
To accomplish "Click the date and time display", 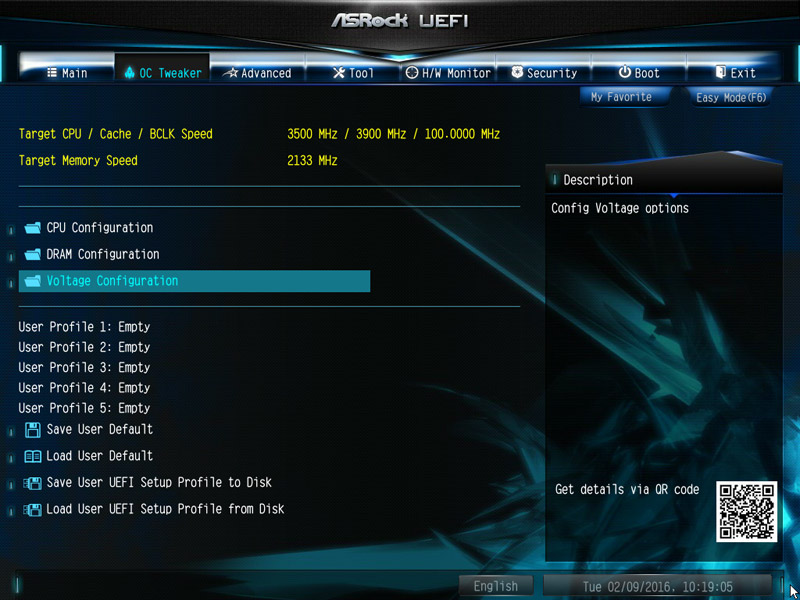I will (x=658, y=586).
